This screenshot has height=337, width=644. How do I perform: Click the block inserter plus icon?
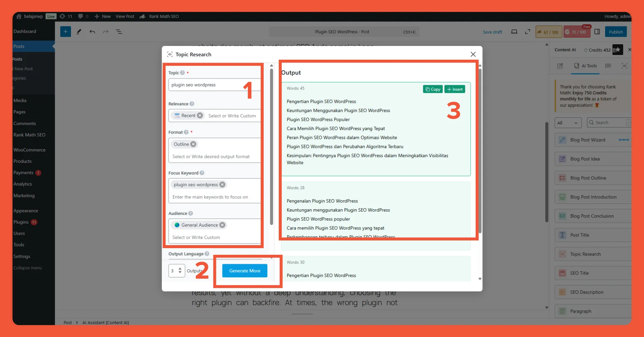point(65,32)
